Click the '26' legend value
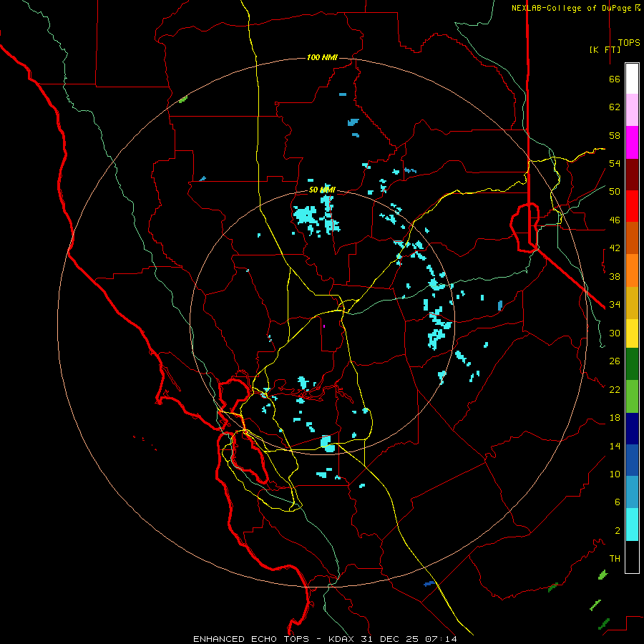The height and width of the screenshot is (644, 644). tap(615, 361)
